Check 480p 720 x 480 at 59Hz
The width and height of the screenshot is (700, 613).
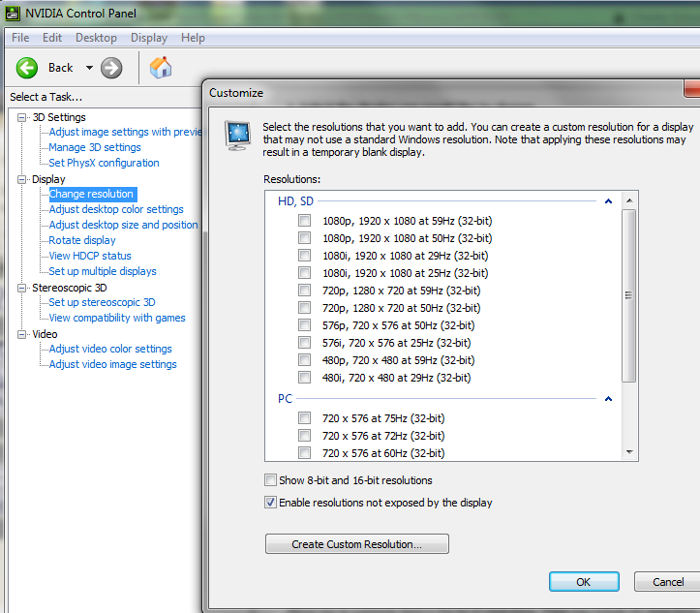[304, 360]
